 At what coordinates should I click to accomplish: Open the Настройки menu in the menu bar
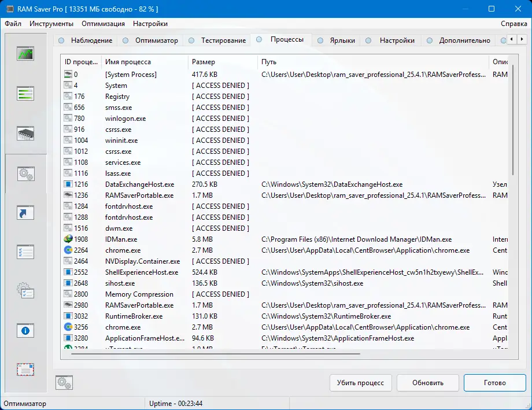tap(150, 24)
